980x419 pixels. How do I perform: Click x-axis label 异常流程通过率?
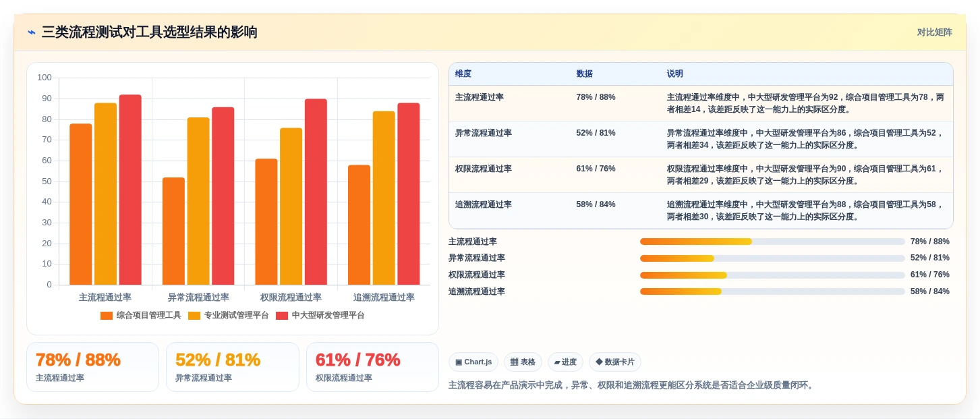[x=198, y=297]
